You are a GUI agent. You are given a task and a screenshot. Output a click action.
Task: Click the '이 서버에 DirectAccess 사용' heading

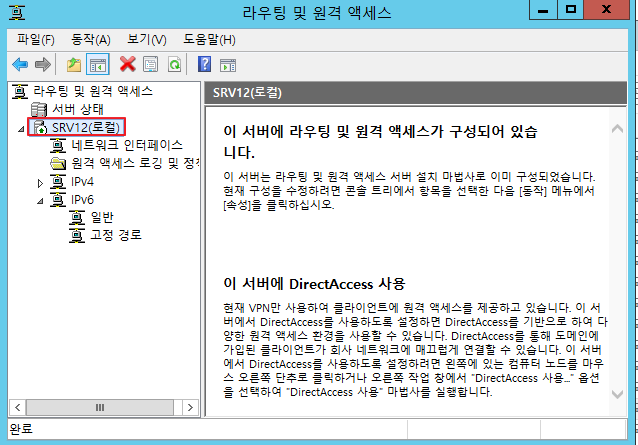coord(314,284)
